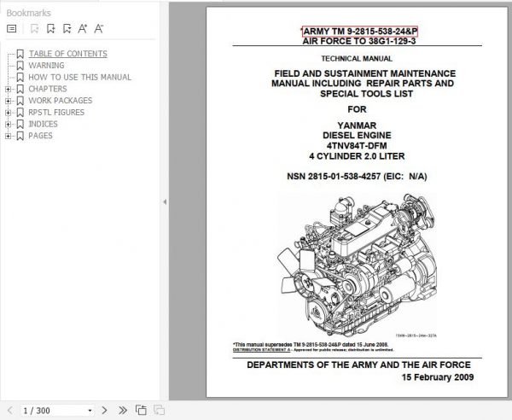Click the bookmark icon beside CHAPTERS
512x420 pixels.
[20, 89]
